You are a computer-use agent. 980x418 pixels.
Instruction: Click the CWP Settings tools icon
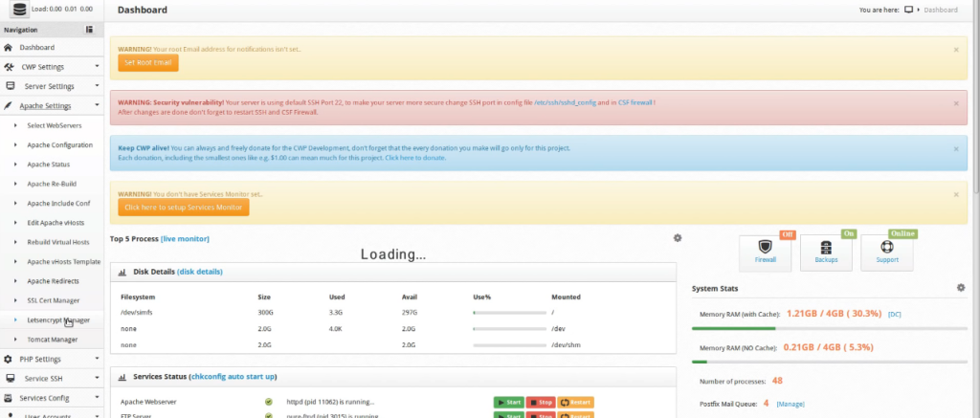[x=9, y=67]
